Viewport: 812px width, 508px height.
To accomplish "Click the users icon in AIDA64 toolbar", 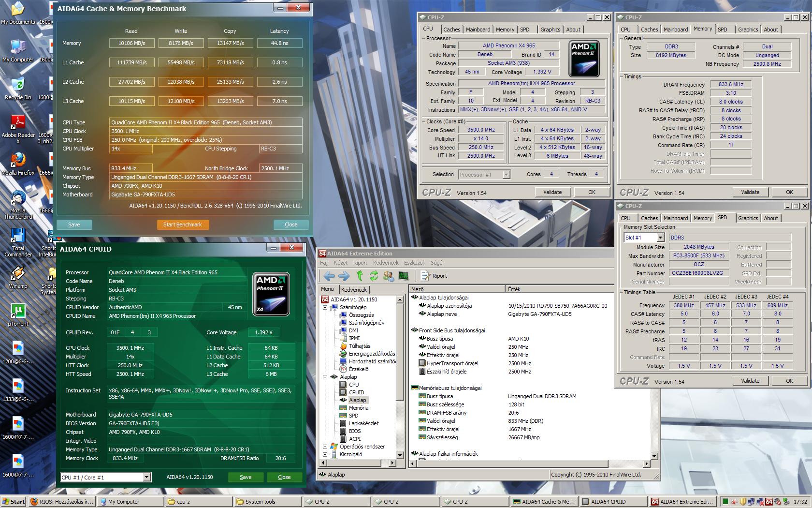I will pos(388,276).
